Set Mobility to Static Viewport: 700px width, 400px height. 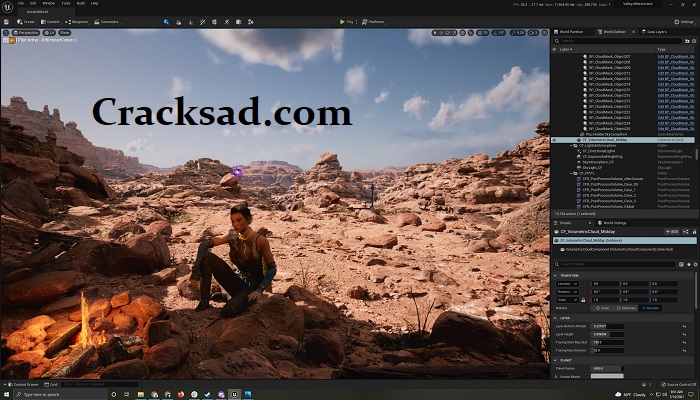[x=603, y=308]
